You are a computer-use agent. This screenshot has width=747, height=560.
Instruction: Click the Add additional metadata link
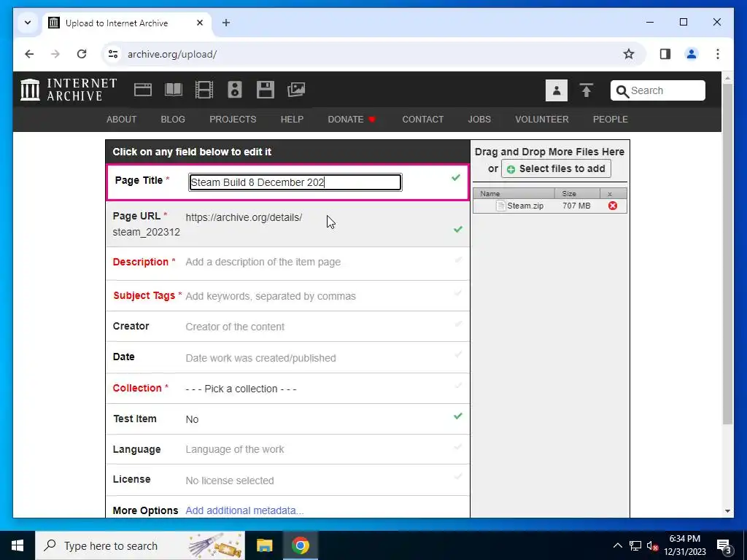click(x=244, y=510)
